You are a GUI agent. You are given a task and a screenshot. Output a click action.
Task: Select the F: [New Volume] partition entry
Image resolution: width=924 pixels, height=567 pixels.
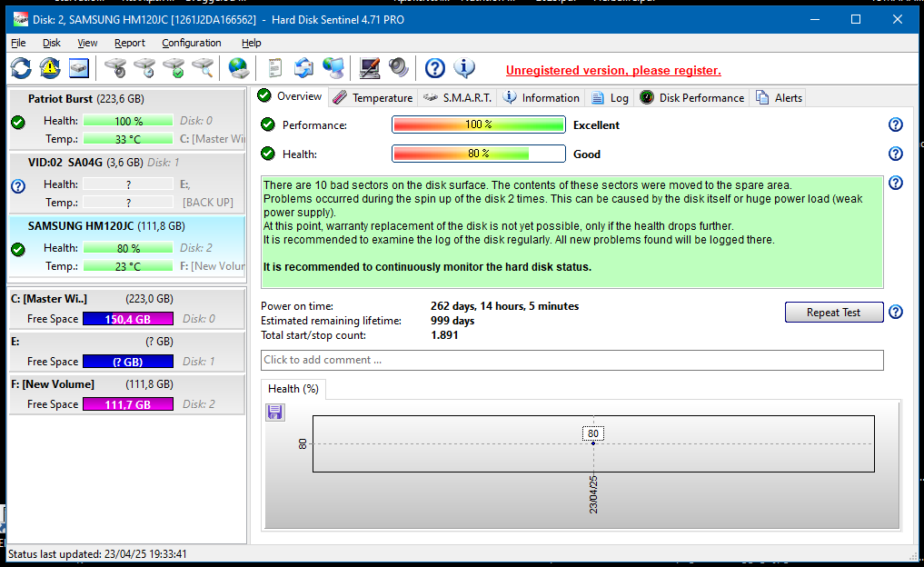(x=126, y=394)
